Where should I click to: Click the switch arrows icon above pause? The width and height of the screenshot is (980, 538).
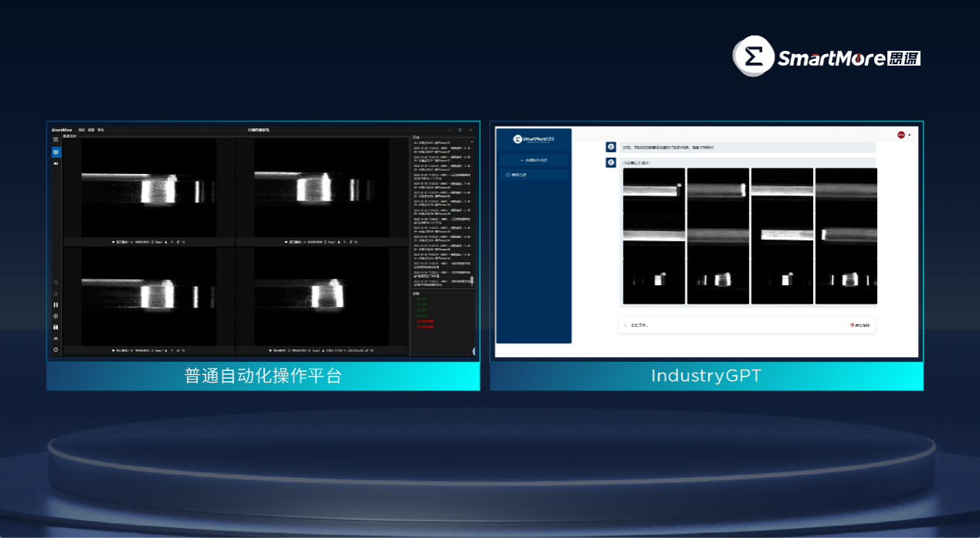coord(56,294)
